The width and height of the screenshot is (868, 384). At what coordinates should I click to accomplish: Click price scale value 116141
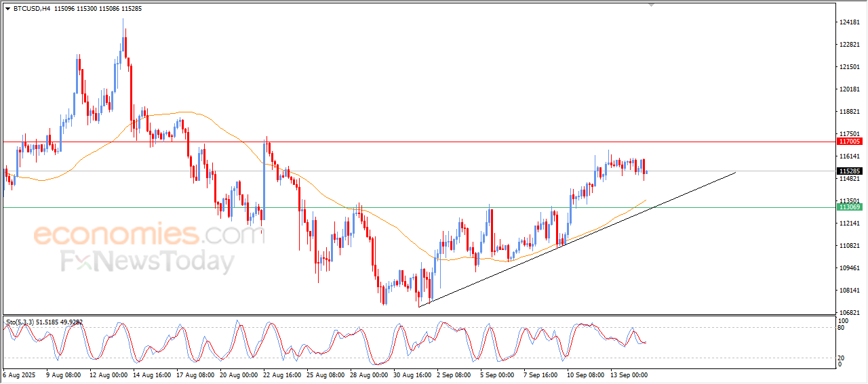(x=850, y=156)
